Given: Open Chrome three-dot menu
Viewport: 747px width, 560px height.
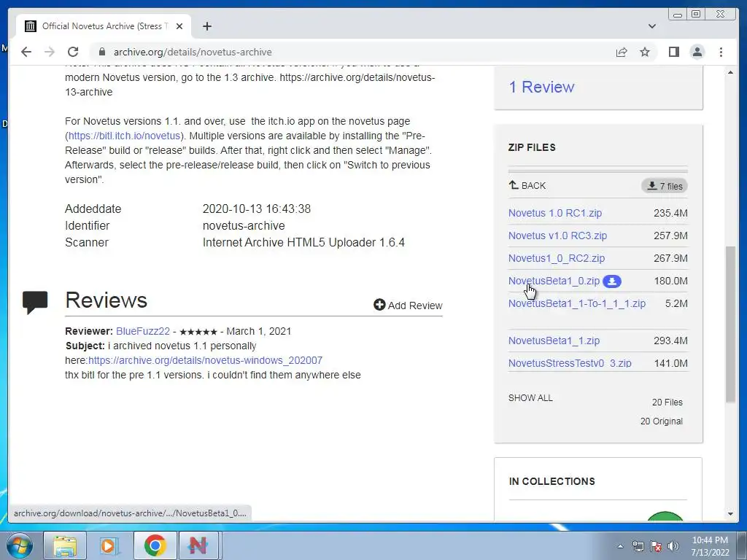Looking at the screenshot, I should tap(721, 52).
